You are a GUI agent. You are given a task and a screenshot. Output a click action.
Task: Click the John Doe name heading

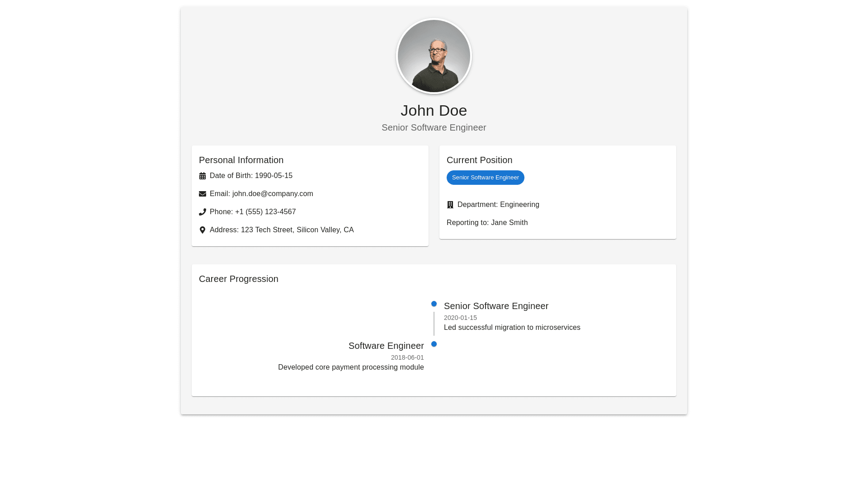pos(434,110)
